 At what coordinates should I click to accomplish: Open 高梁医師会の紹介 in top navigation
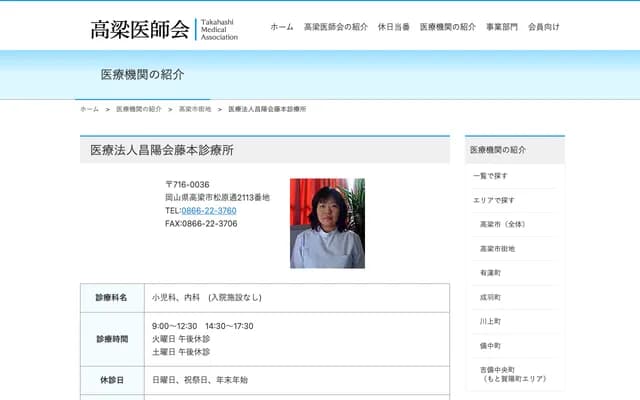(x=336, y=27)
